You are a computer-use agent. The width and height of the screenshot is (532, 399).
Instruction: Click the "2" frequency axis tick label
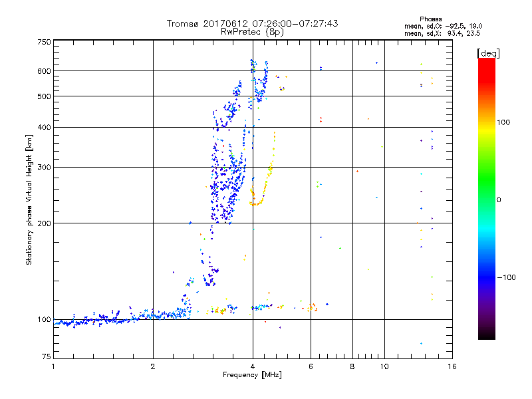click(153, 366)
